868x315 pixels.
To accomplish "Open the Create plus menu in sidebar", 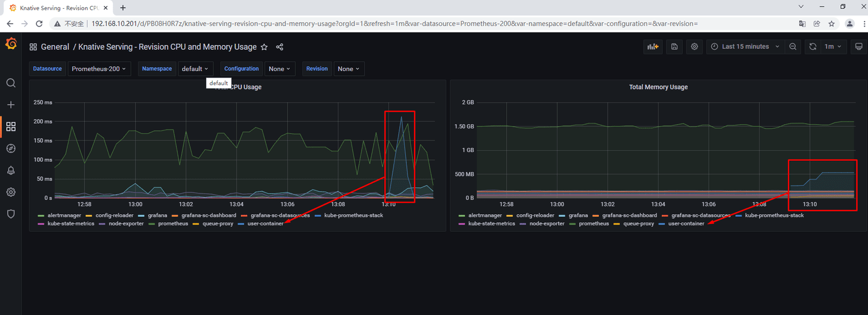I will (11, 105).
